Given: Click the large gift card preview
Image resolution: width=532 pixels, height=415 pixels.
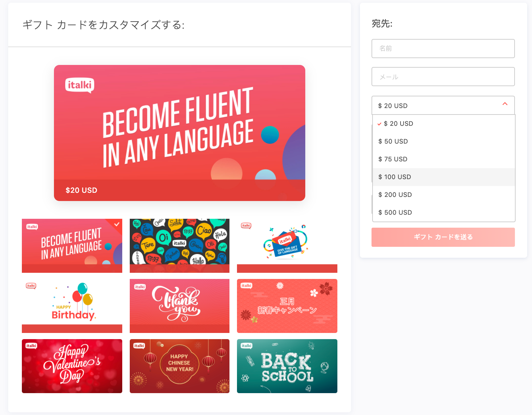Looking at the screenshot, I should (x=180, y=133).
